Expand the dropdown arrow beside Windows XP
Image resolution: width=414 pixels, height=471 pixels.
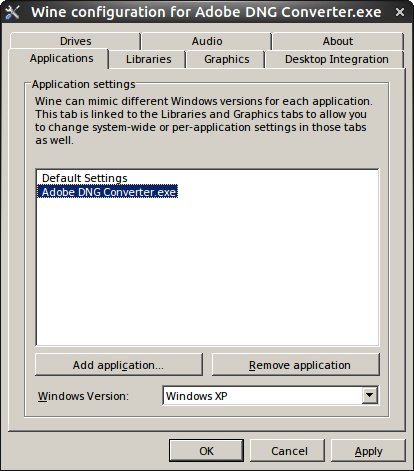point(369,396)
